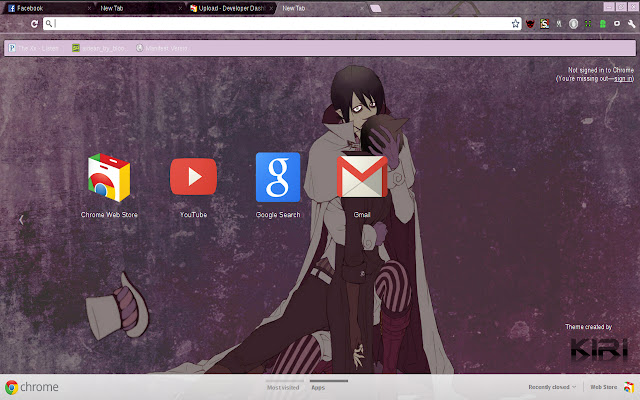Open the colorful S extension icon

(x=544, y=24)
